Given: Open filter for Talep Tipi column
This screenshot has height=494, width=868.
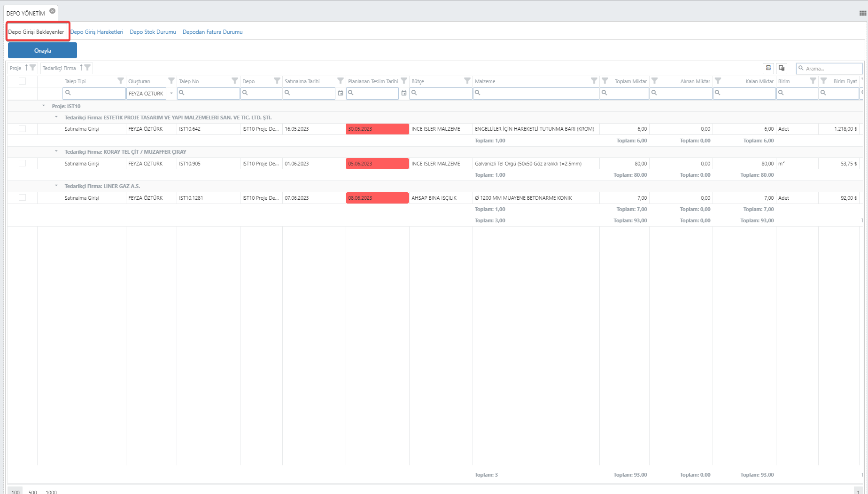Looking at the screenshot, I should click(x=121, y=81).
